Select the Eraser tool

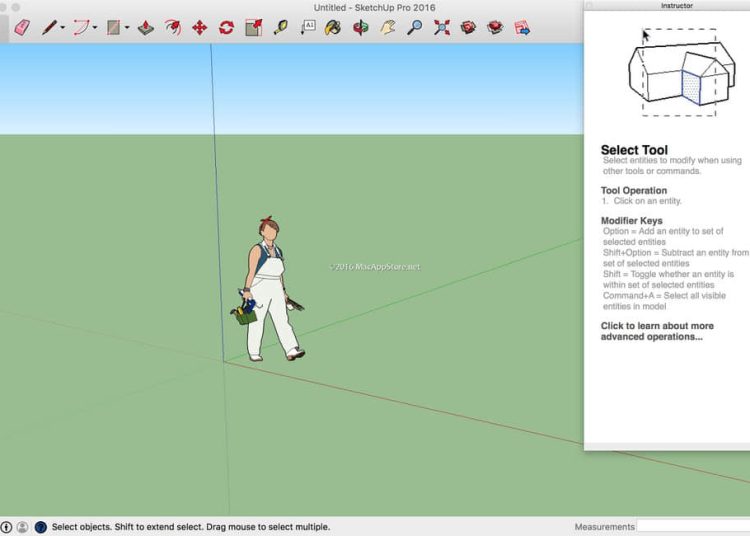click(x=23, y=28)
